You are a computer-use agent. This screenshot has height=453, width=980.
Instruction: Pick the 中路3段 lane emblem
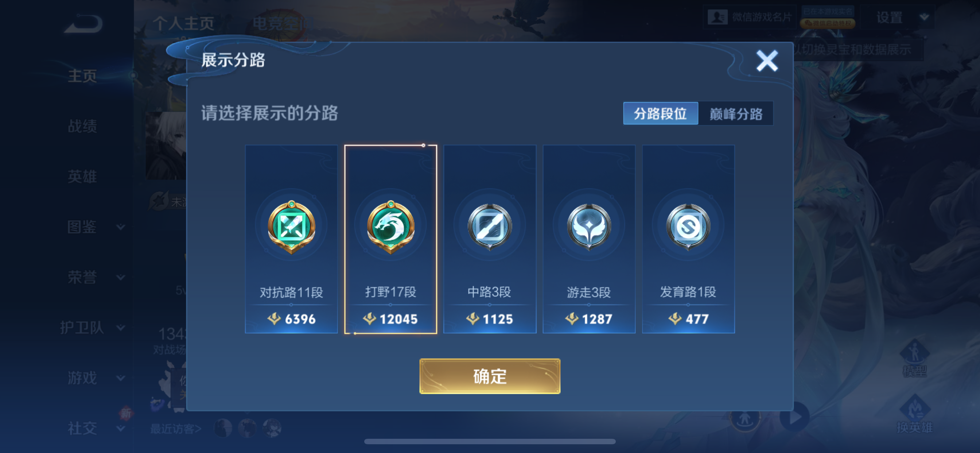(x=490, y=227)
